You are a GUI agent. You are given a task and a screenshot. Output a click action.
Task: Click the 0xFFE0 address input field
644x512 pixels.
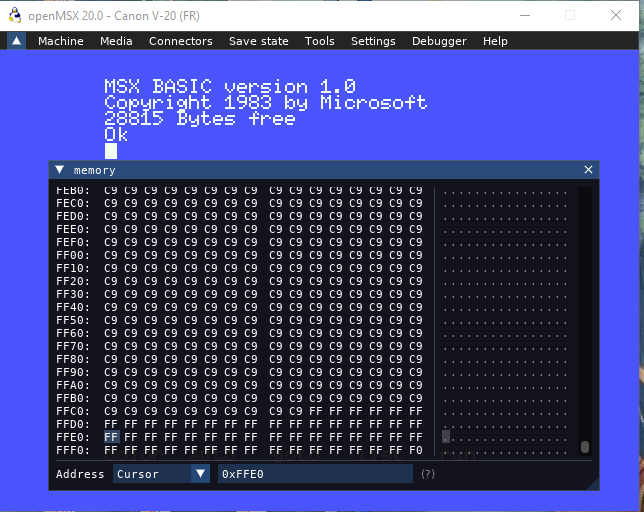point(315,474)
